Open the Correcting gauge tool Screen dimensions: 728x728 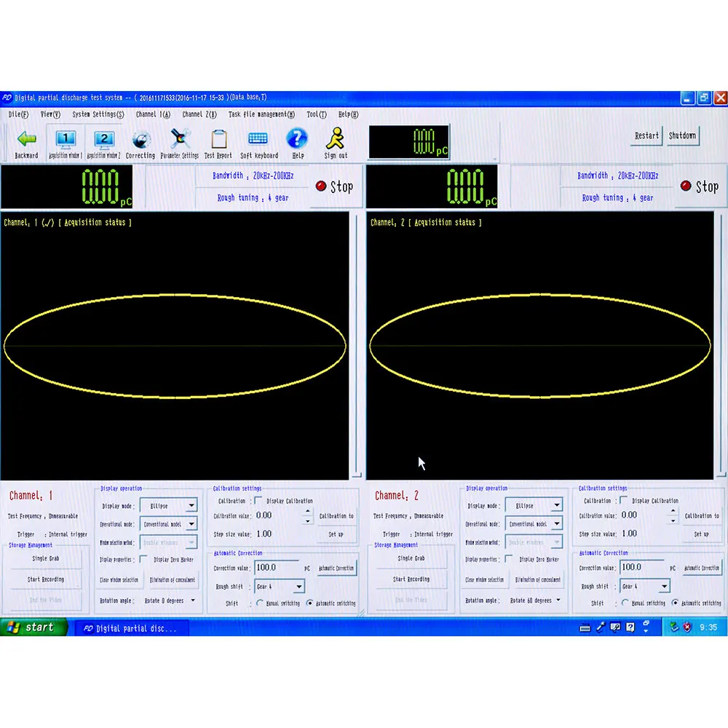point(141,140)
